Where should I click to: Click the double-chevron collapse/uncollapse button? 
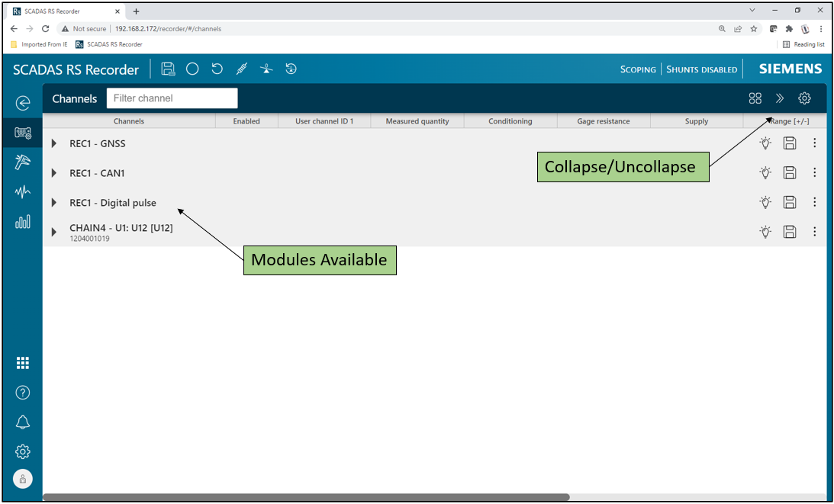pyautogui.click(x=780, y=98)
